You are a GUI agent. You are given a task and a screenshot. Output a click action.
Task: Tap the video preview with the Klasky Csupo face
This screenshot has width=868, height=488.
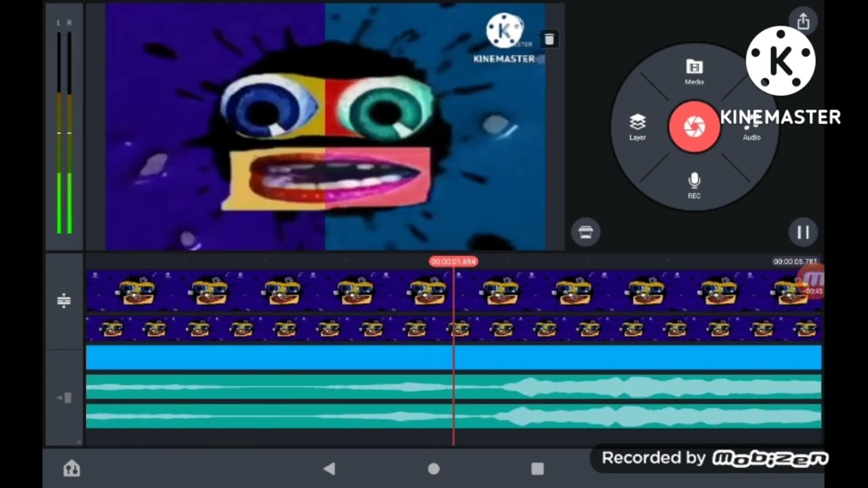[325, 127]
